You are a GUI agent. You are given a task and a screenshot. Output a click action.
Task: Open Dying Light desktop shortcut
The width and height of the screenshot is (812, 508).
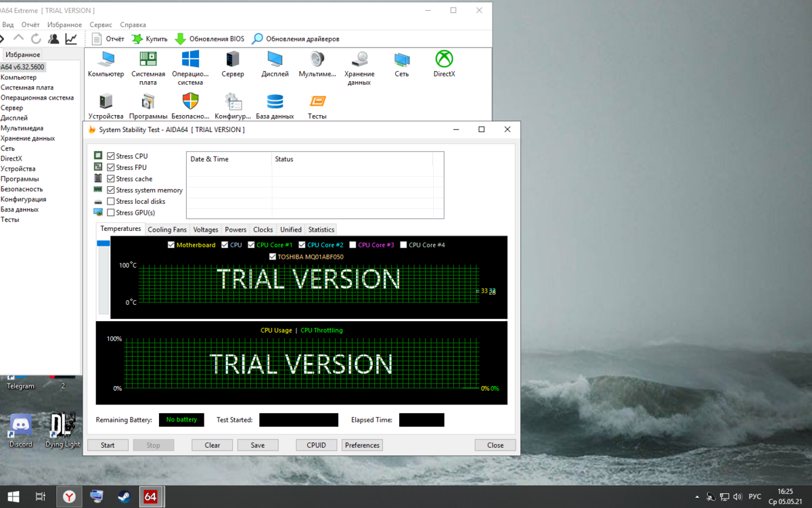pyautogui.click(x=63, y=431)
